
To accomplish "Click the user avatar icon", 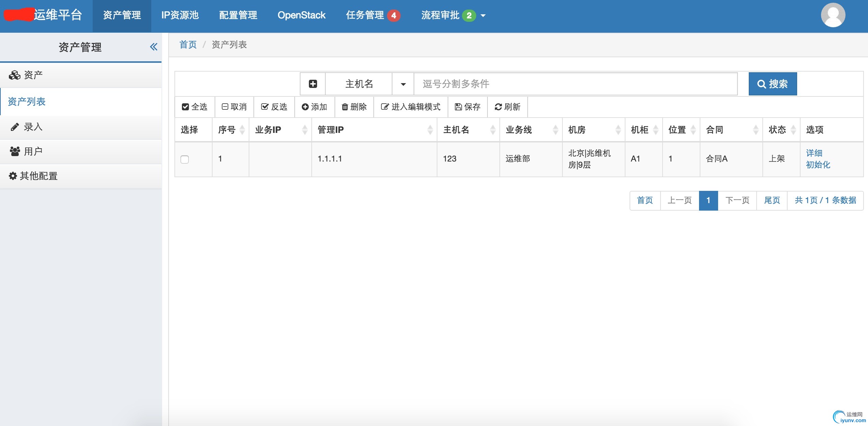I will click(x=833, y=15).
